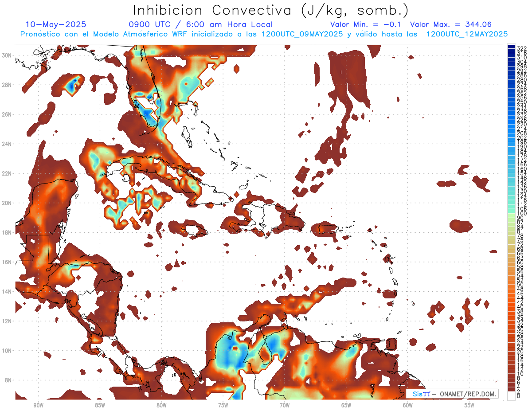Click the "20N" latitude label
Viewport: 532px width, 411px height.
pyautogui.click(x=8, y=203)
